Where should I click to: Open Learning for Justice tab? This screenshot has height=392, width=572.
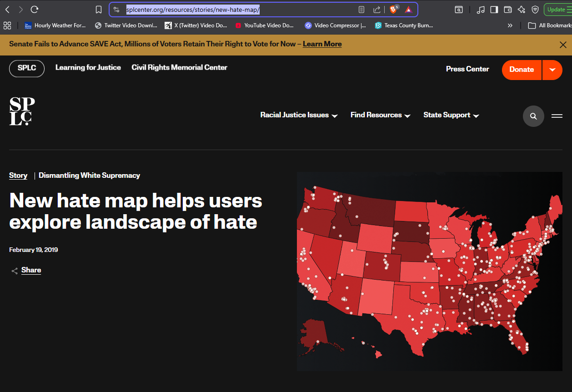[88, 68]
